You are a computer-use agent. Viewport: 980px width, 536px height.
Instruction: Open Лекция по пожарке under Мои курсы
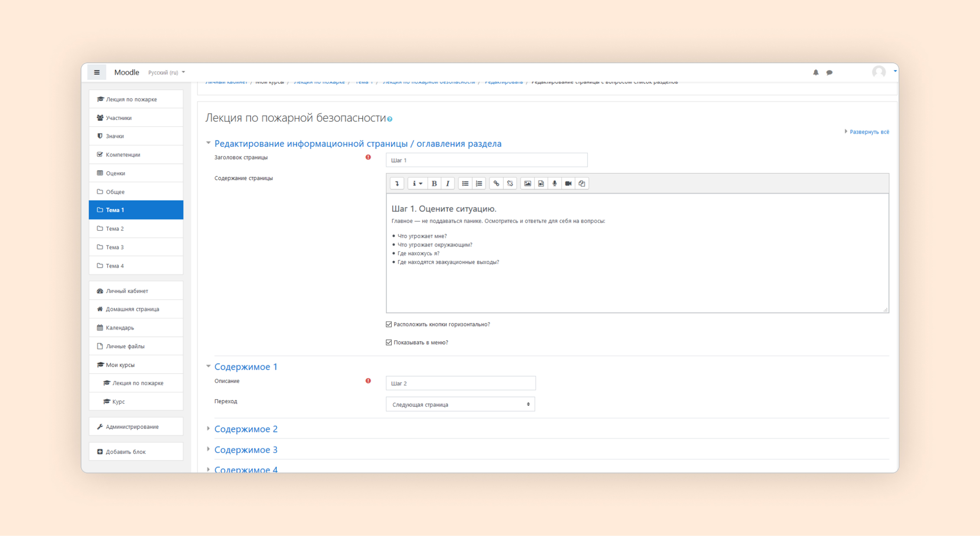pyautogui.click(x=136, y=383)
